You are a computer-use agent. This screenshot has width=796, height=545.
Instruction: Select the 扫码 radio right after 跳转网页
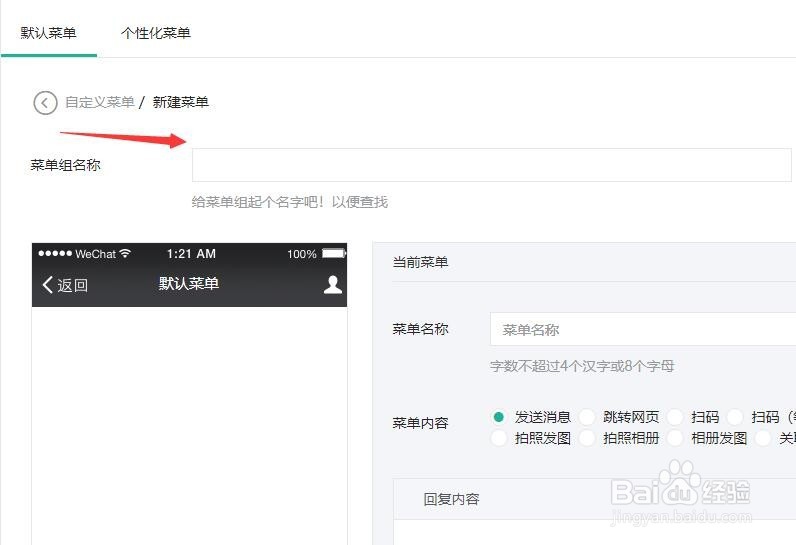[x=675, y=417]
